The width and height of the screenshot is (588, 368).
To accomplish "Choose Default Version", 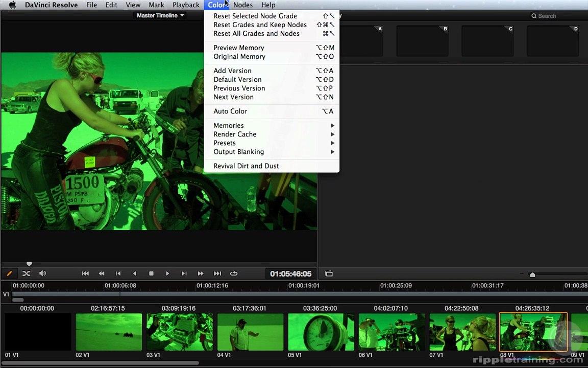I will click(272, 80).
